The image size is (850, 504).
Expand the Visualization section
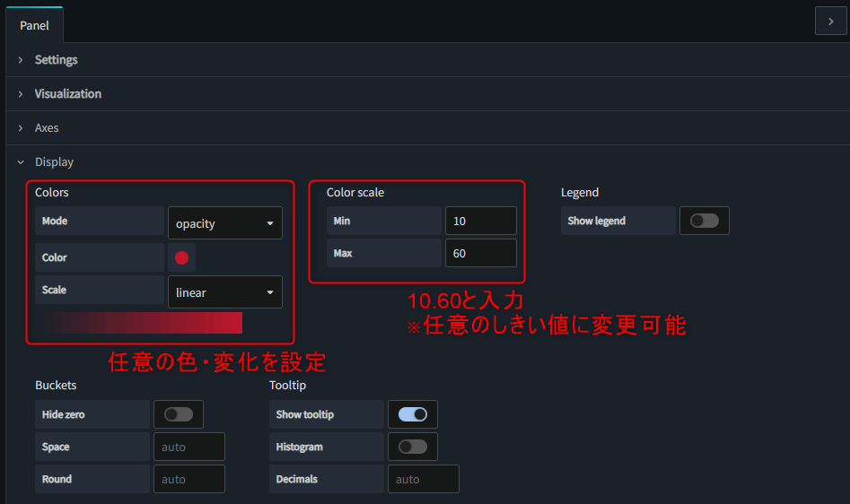[67, 93]
